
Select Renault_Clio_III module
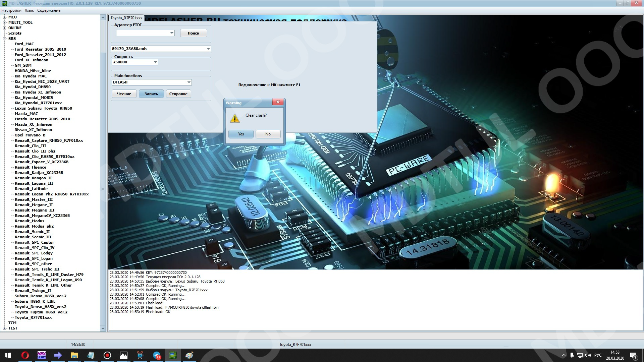pyautogui.click(x=31, y=146)
